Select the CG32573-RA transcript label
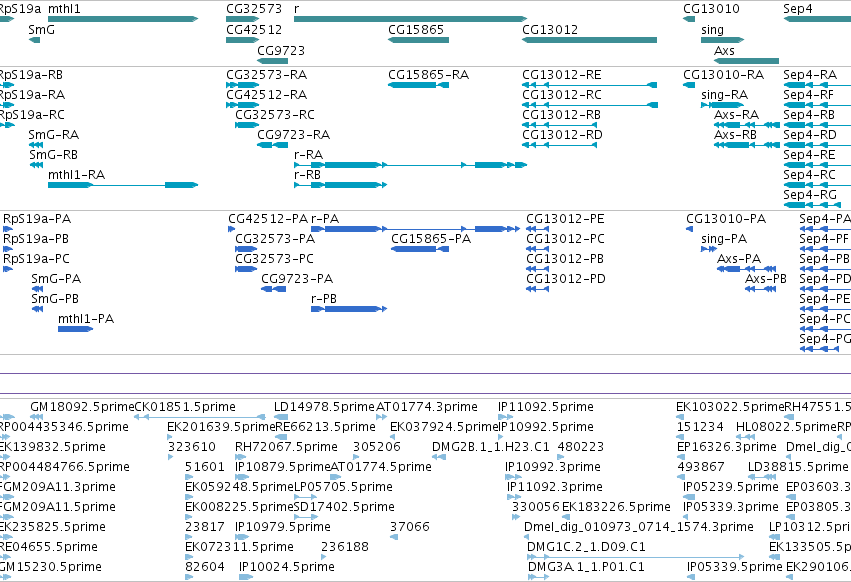Screen dimensions: 851x582 (x=266, y=75)
